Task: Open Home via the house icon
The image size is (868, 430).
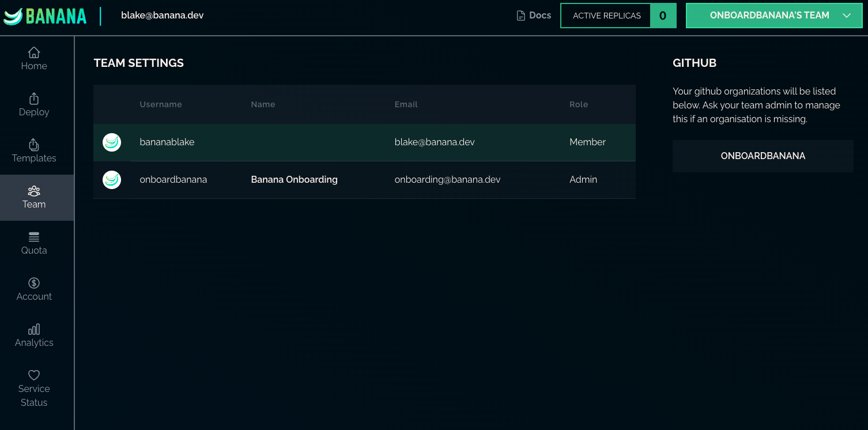Action: [x=34, y=52]
